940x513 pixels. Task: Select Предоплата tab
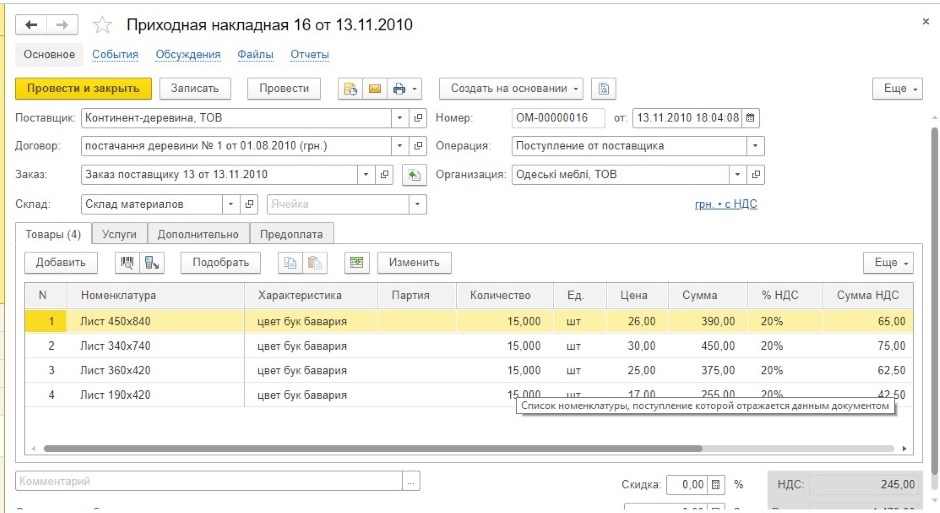point(291,234)
